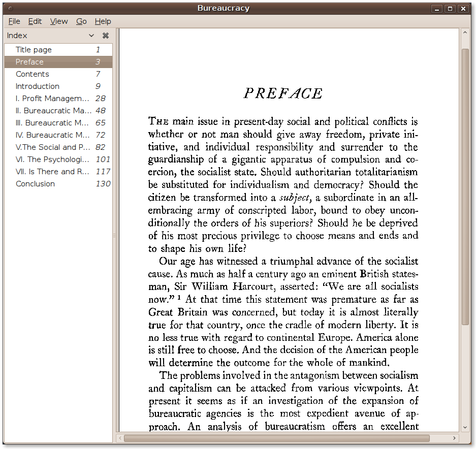Select Title page in the index
This screenshot has width=476, height=449.
(x=34, y=50)
